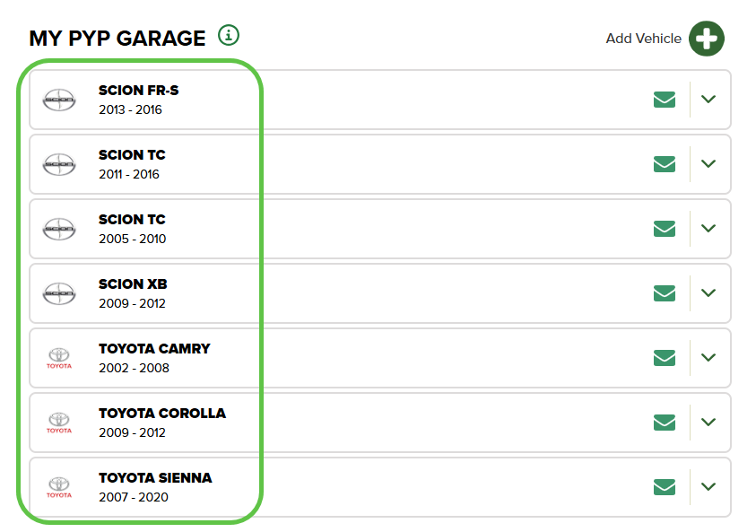Click the Scion logo on the FR-S row
Screen dimensions: 756x532
59,99
